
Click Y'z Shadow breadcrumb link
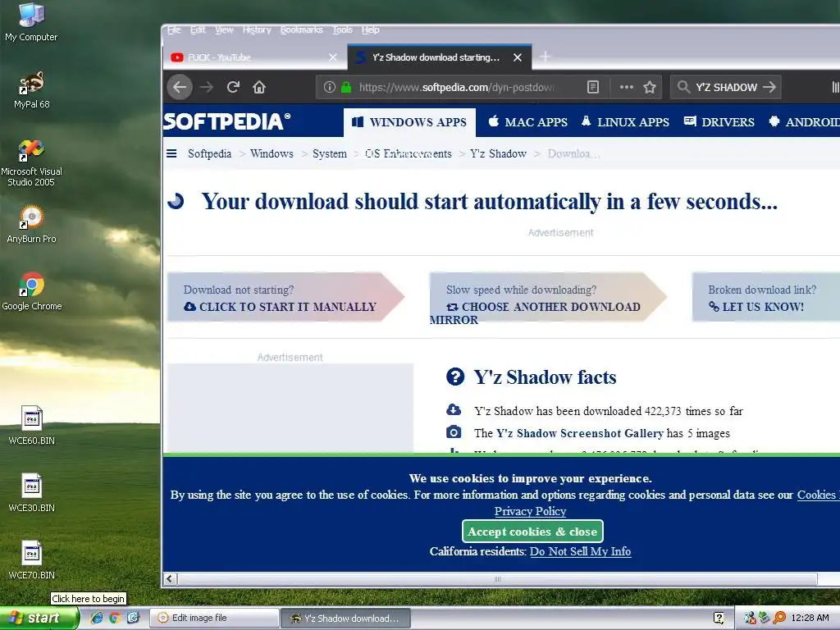(x=498, y=153)
